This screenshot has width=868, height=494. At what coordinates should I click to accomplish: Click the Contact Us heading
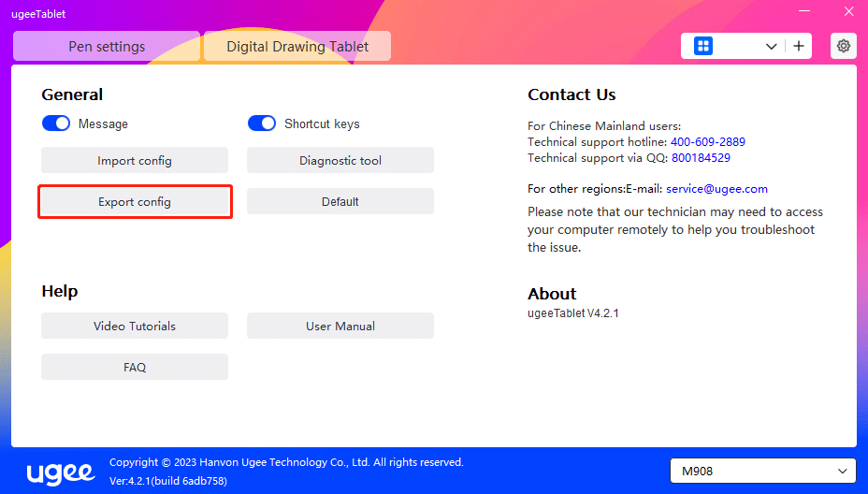pos(571,94)
